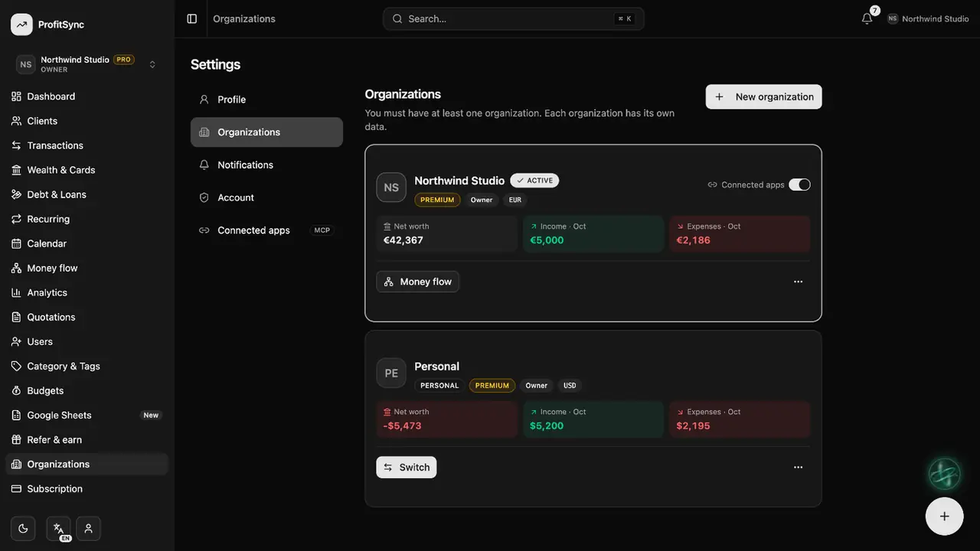Screen dimensions: 980x551
Task: Open Wealth & Cards section
Action: [x=87, y=170]
